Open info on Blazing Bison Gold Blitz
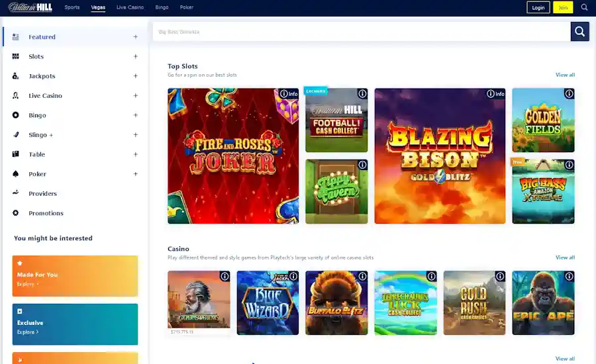596x364 pixels. click(x=495, y=94)
